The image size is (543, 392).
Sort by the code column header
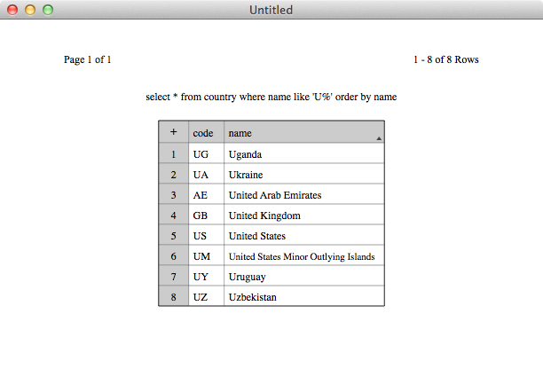(x=207, y=132)
